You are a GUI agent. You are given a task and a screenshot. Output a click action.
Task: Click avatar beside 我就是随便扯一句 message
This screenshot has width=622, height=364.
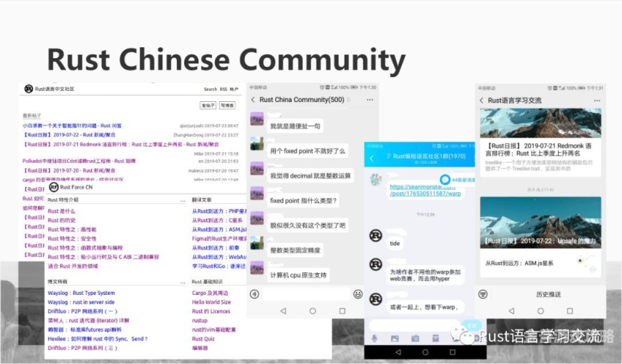257,119
